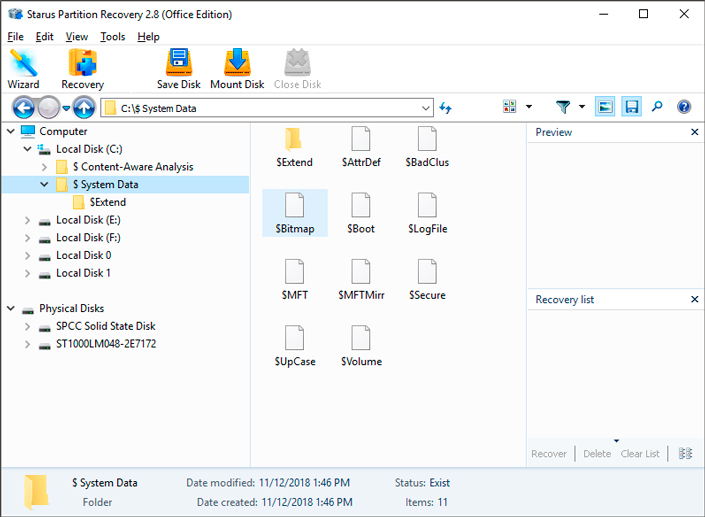Select the $Secure file
Screen dimensions: 705x517
427,280
